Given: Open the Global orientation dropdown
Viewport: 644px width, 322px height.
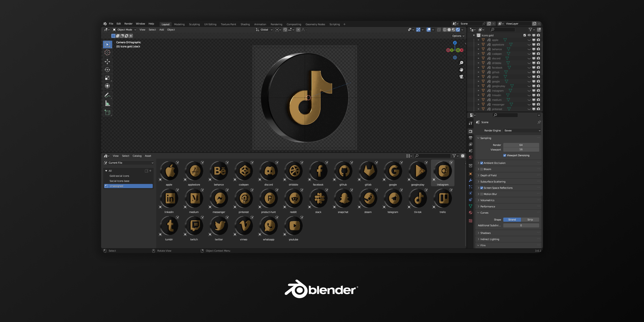Looking at the screenshot, I should point(264,30).
